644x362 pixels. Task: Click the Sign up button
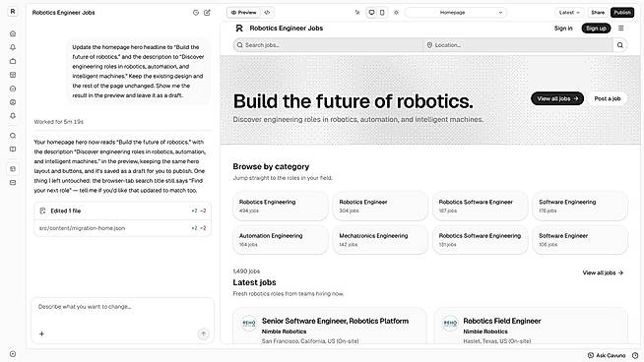click(596, 29)
